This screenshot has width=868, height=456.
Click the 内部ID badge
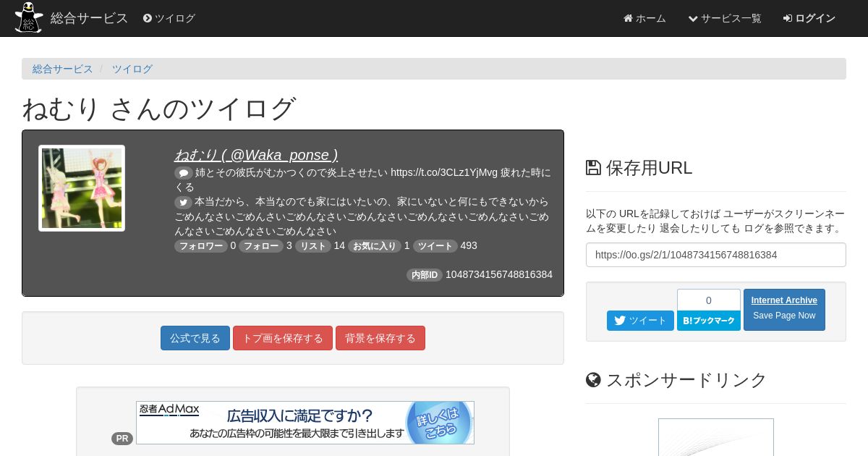tap(425, 275)
